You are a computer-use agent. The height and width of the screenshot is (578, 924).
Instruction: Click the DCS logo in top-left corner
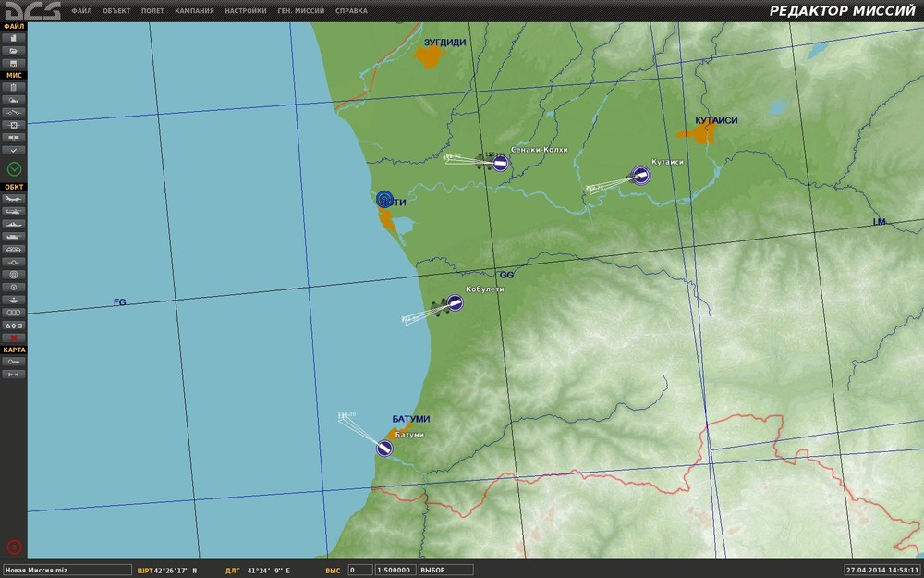pos(33,10)
